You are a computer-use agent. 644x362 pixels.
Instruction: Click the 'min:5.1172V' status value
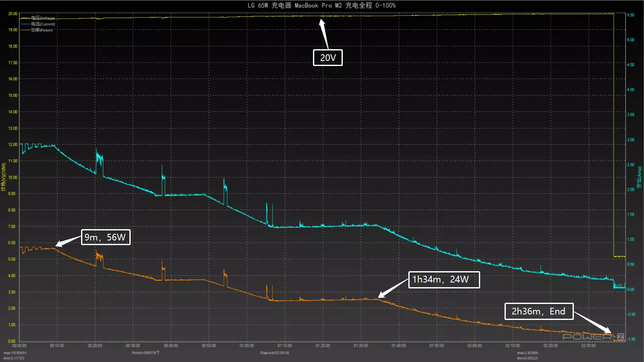click(x=14, y=358)
